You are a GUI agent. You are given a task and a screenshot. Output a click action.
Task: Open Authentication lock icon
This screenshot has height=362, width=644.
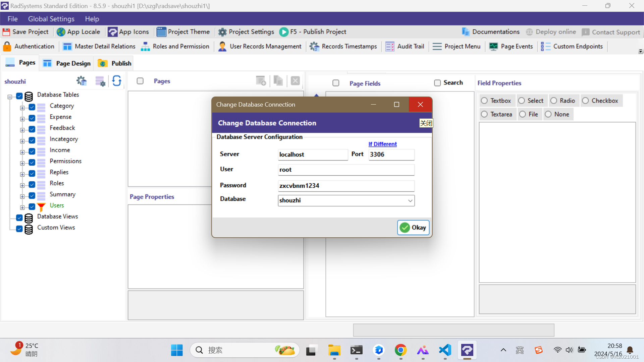[7, 46]
